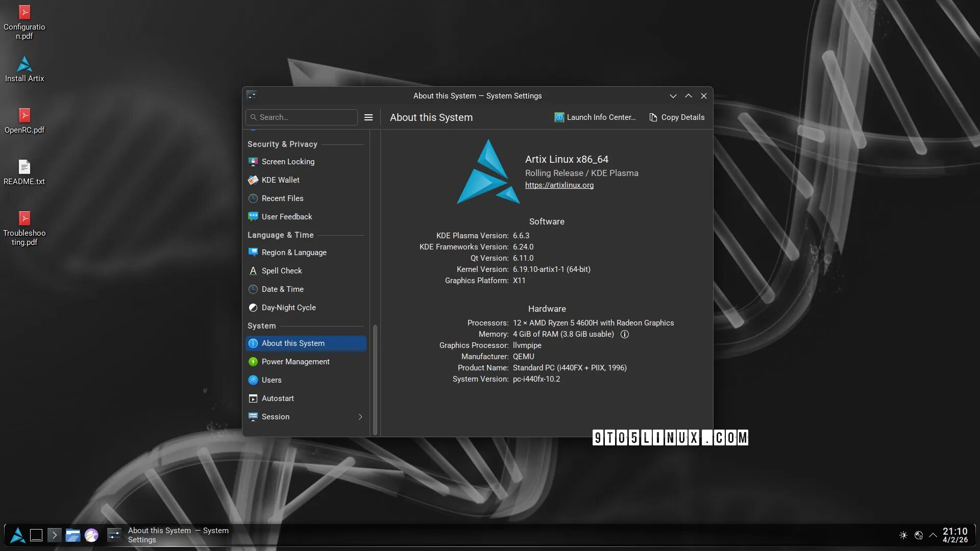This screenshot has height=551, width=980.
Task: Select Day-Night Cycle in sidebar
Action: 288,308
